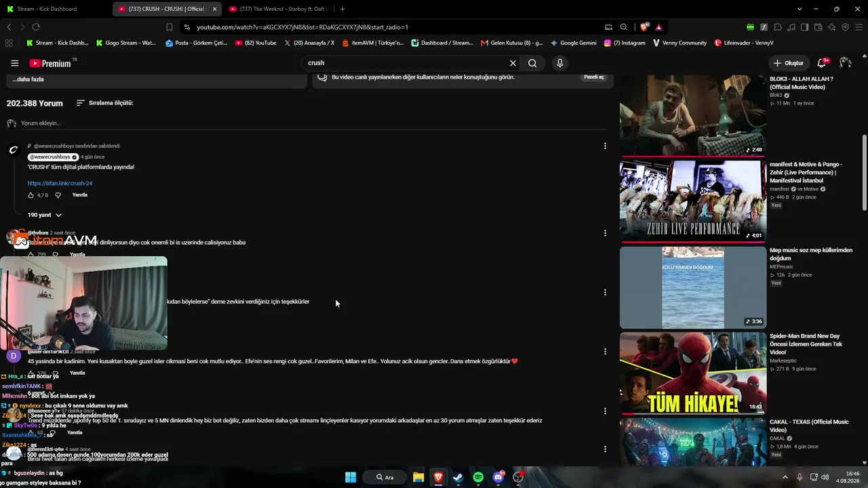Like the pinned wearecrushboys comment
Image resolution: width=868 pixels, height=488 pixels.
tap(31, 195)
